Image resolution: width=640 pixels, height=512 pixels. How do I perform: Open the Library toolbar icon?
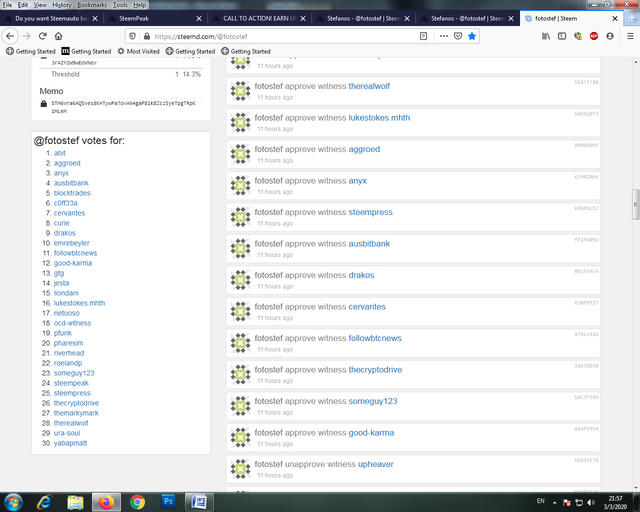[x=546, y=36]
